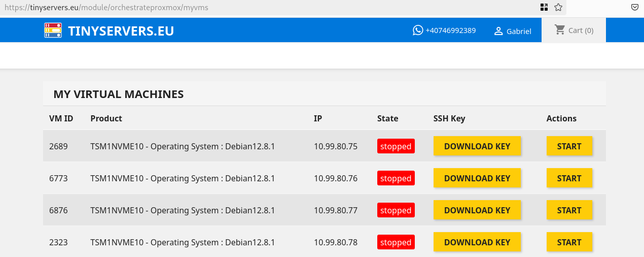Bookmark the page with the star icon
This screenshot has height=257, width=644.
tap(558, 7)
